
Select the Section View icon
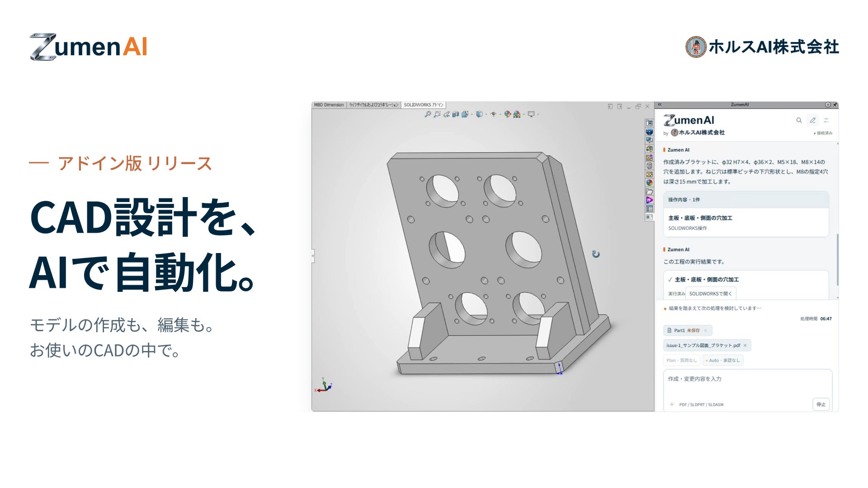tap(456, 114)
